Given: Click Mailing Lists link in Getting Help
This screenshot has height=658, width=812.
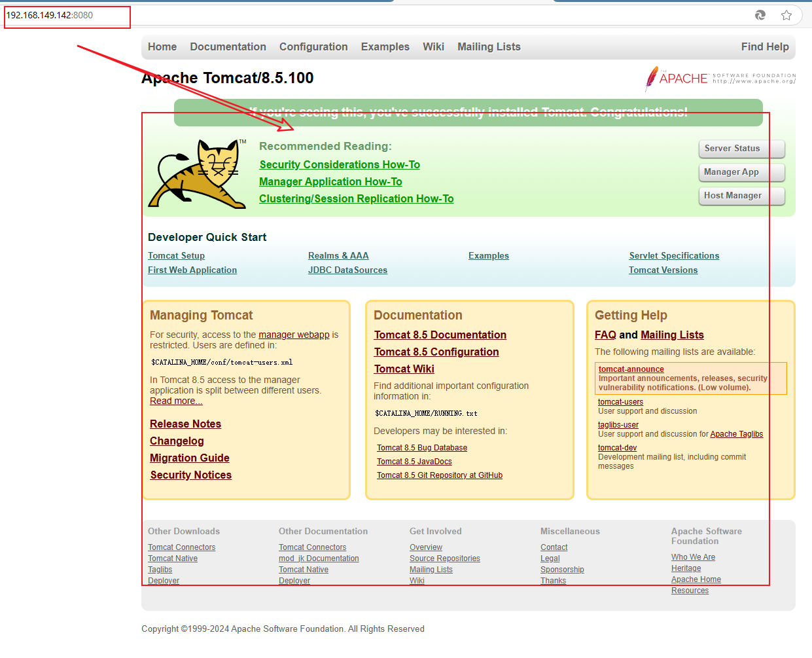Looking at the screenshot, I should (672, 335).
